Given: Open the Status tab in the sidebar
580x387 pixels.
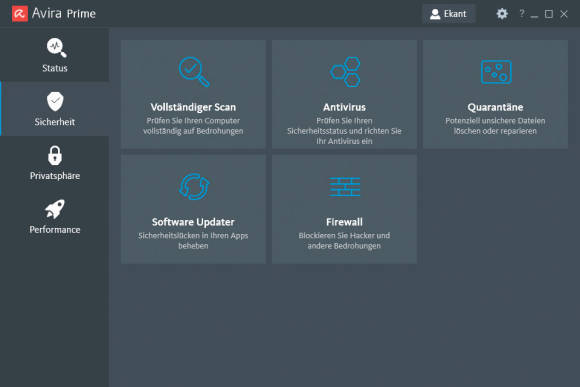Looking at the screenshot, I should pyautogui.click(x=55, y=55).
